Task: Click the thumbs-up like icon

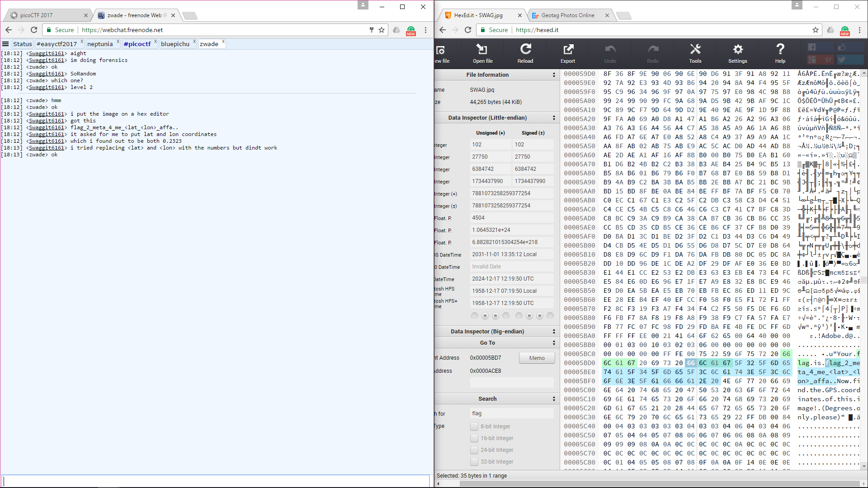Action: click(x=841, y=47)
